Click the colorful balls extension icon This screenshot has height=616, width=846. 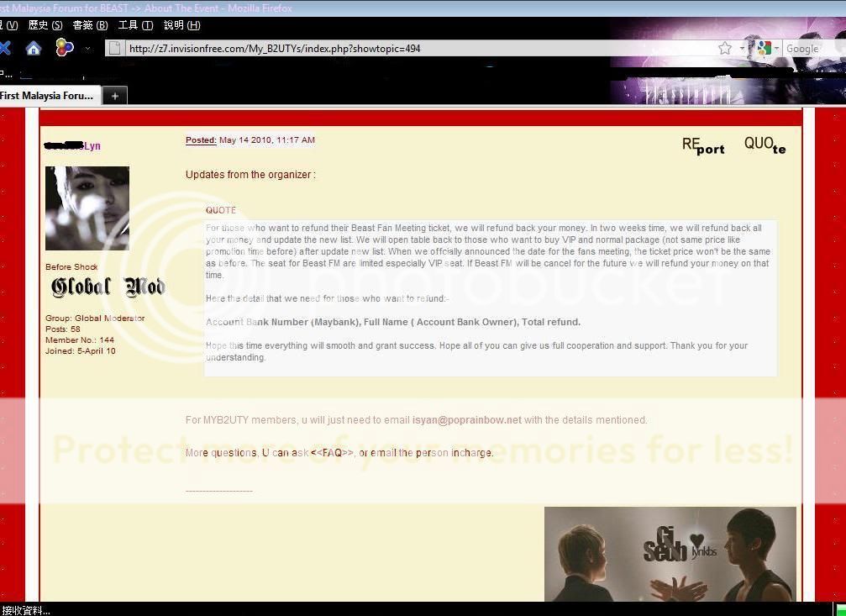point(64,48)
